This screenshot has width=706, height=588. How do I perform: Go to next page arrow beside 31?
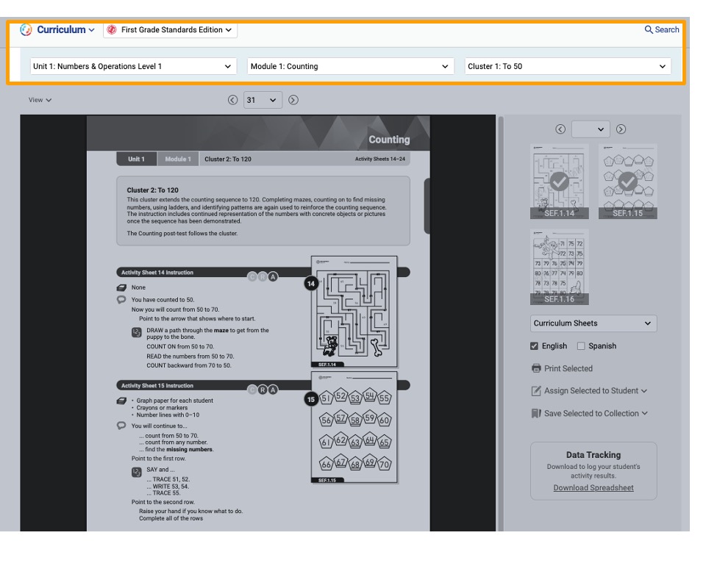[x=293, y=100]
